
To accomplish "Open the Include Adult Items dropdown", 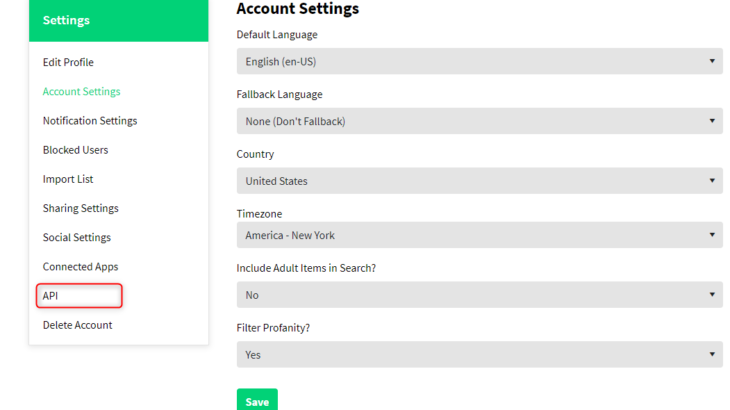I will pyautogui.click(x=479, y=295).
